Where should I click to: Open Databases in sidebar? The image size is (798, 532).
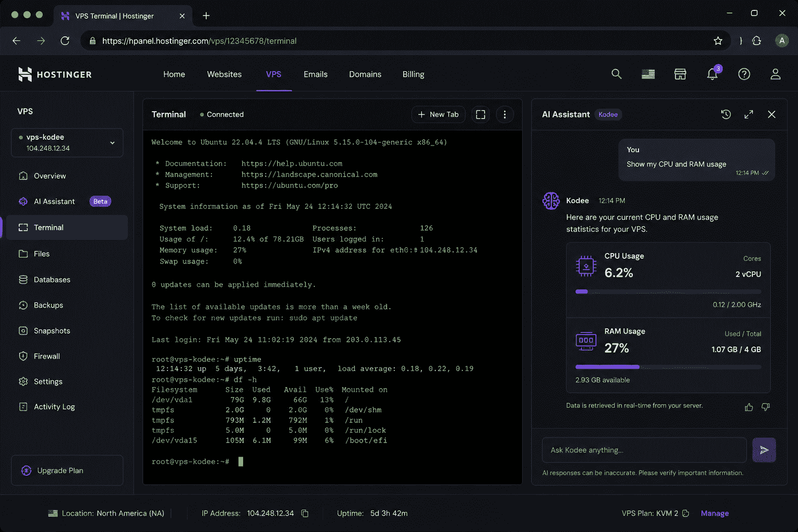coord(67,280)
